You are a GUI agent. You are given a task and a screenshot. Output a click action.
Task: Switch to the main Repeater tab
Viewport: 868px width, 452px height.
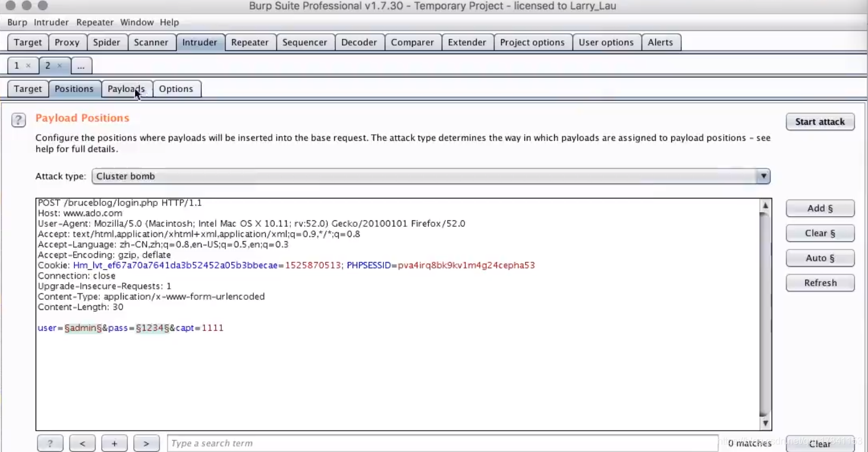250,43
